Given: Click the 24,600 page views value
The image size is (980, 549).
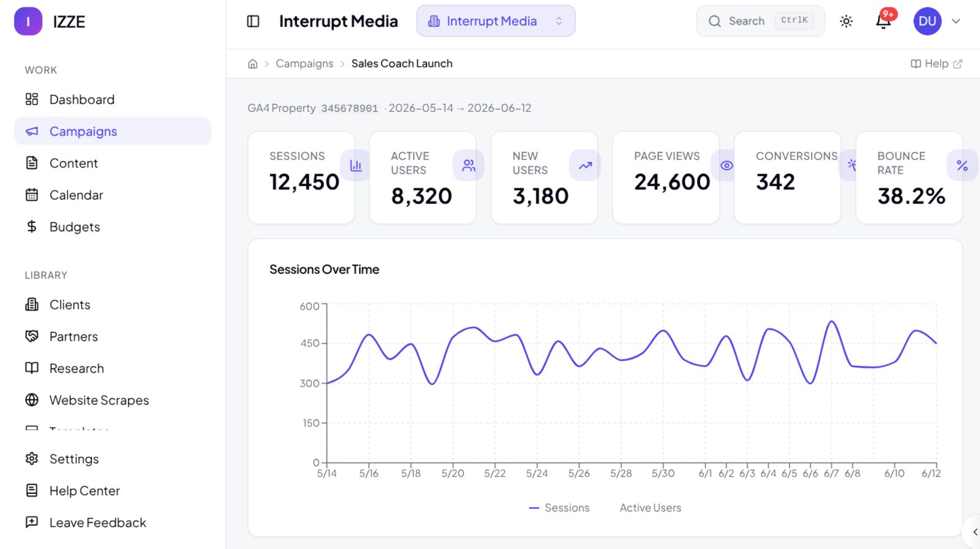Looking at the screenshot, I should coord(672,182).
